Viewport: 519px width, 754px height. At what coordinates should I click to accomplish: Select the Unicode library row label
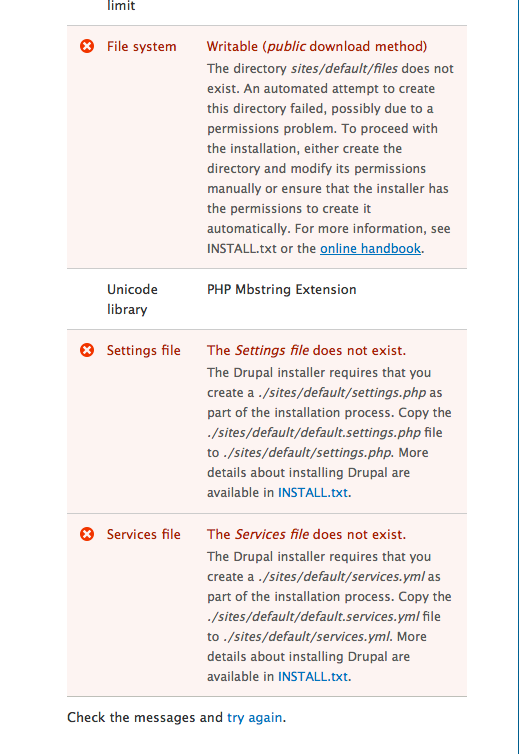pos(132,299)
